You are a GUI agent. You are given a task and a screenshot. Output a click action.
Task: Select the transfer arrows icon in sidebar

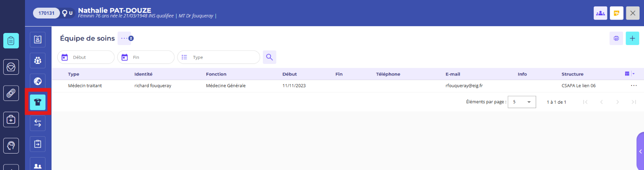pyautogui.click(x=37, y=123)
